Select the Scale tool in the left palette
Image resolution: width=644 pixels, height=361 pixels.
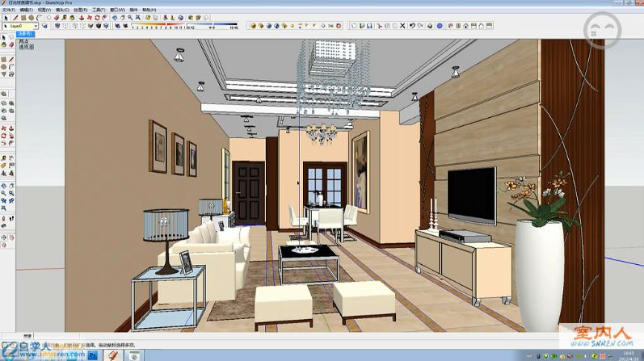click(x=4, y=142)
